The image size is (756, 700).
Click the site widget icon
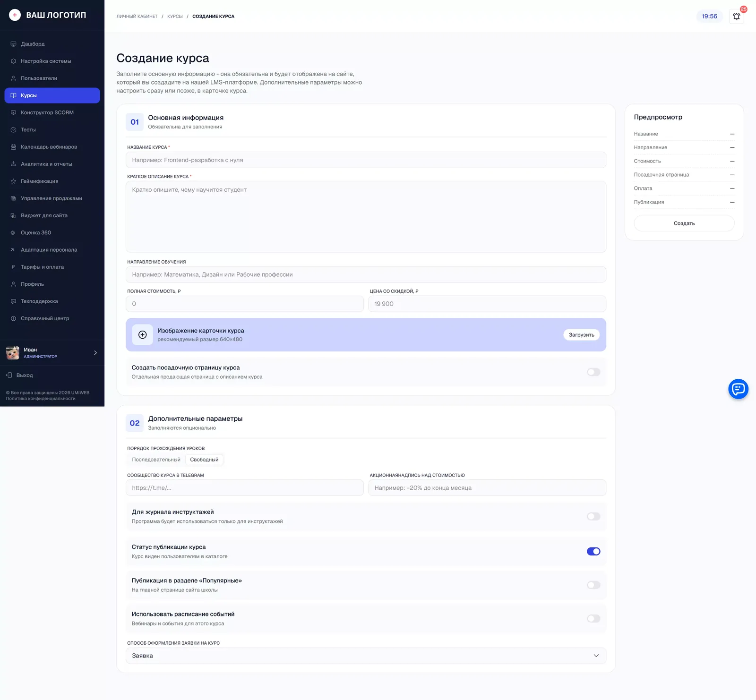tap(13, 215)
